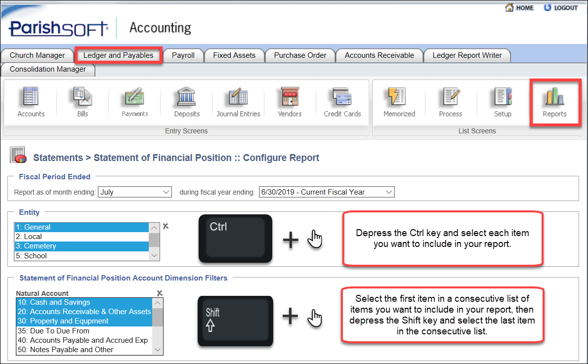Viewport: 588px width, 364px height.
Task: Switch to Accounts Receivable tab
Action: pyautogui.click(x=379, y=55)
